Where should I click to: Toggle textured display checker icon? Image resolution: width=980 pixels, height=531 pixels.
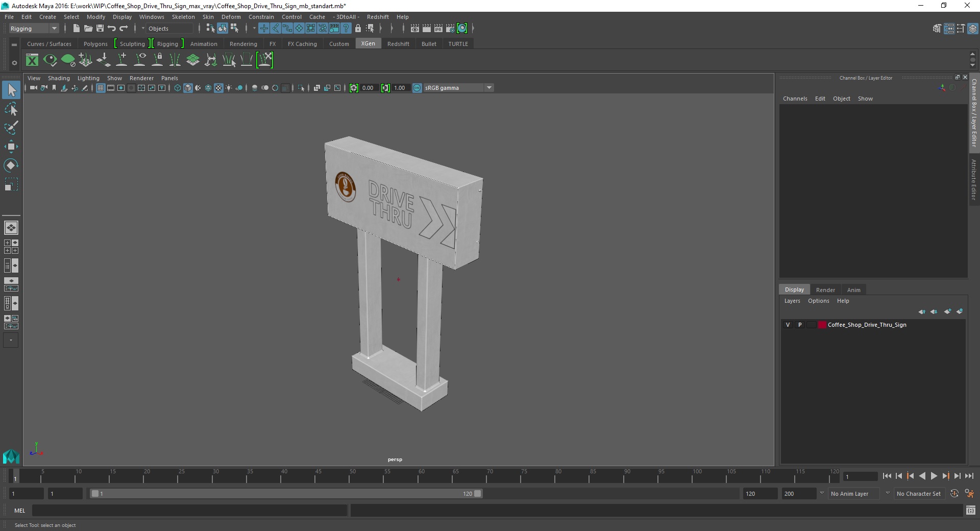218,88
